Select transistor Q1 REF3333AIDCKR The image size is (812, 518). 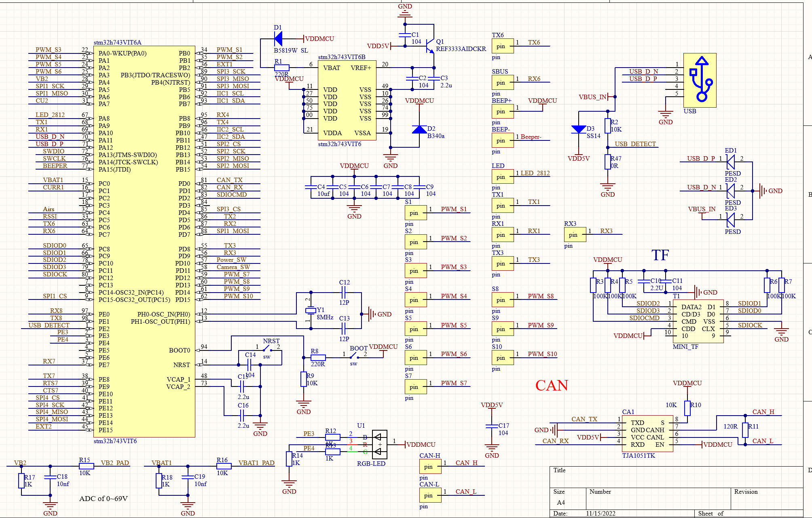pos(430,47)
